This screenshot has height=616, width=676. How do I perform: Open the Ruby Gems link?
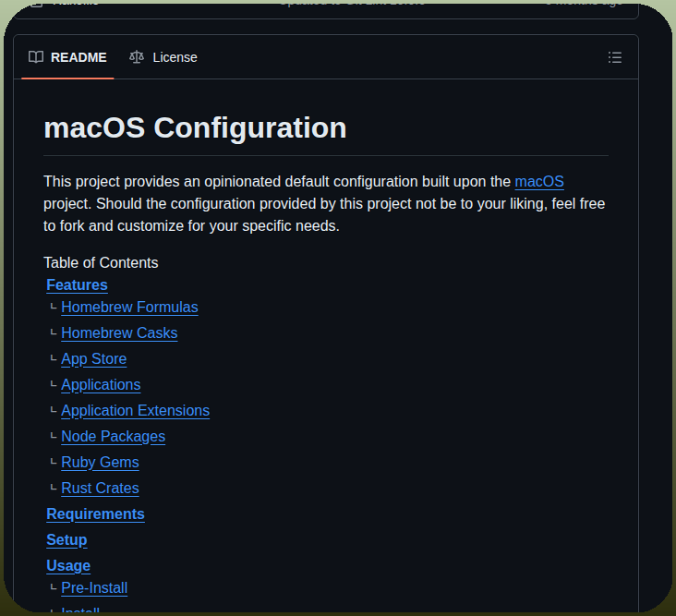[x=100, y=462]
